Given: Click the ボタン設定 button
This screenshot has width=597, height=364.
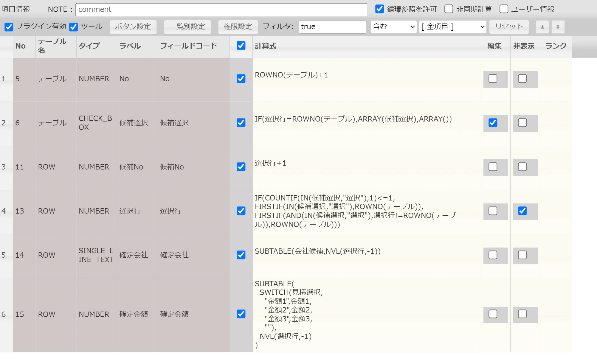Looking at the screenshot, I should coord(133,27).
